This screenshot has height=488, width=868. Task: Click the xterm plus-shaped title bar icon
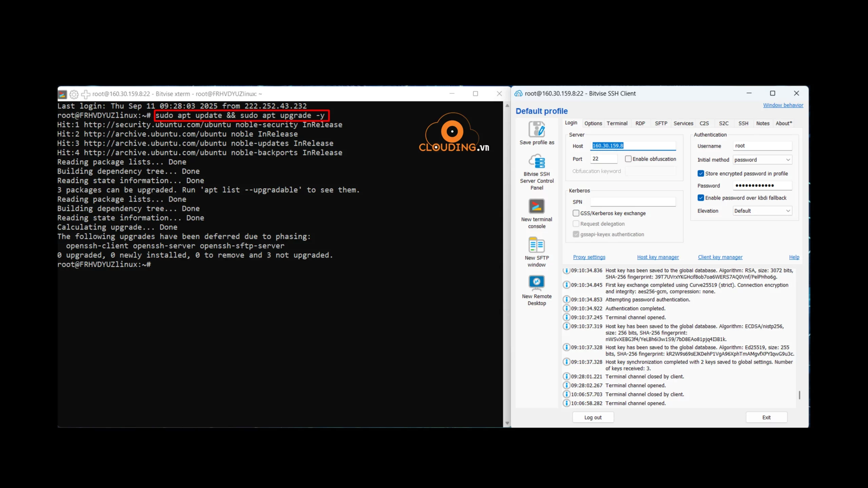85,94
